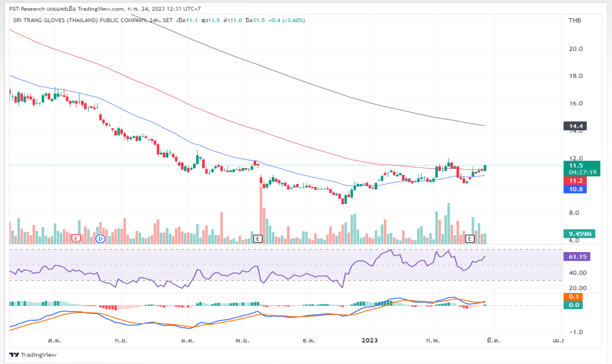Click the THB currency label
This screenshot has height=364, width=612.
pyautogui.click(x=575, y=20)
